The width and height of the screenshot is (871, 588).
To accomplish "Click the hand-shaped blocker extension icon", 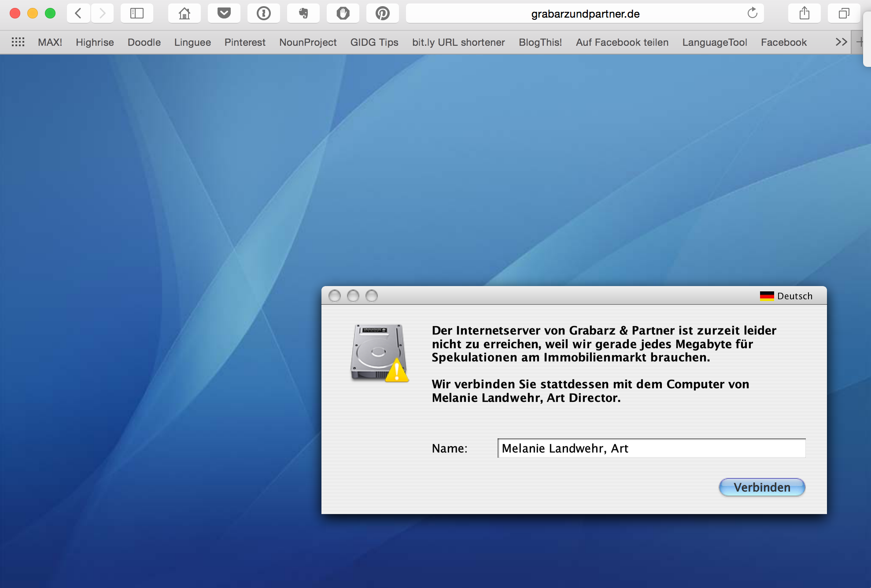I will [343, 14].
